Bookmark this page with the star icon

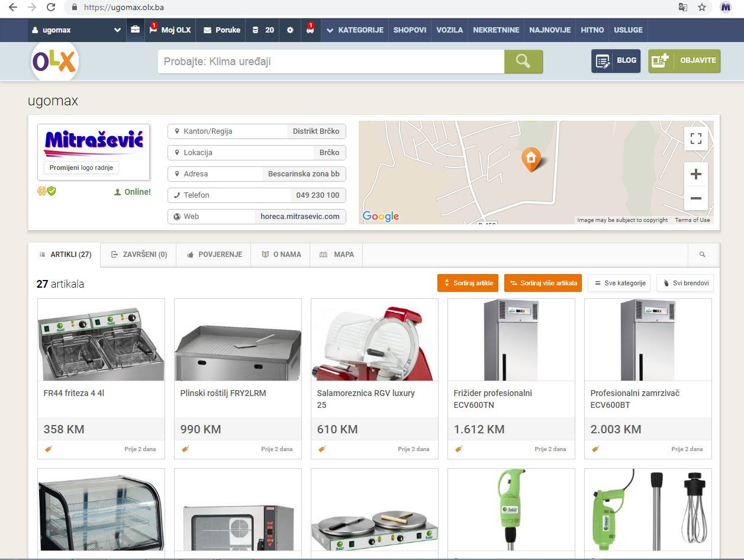click(702, 7)
